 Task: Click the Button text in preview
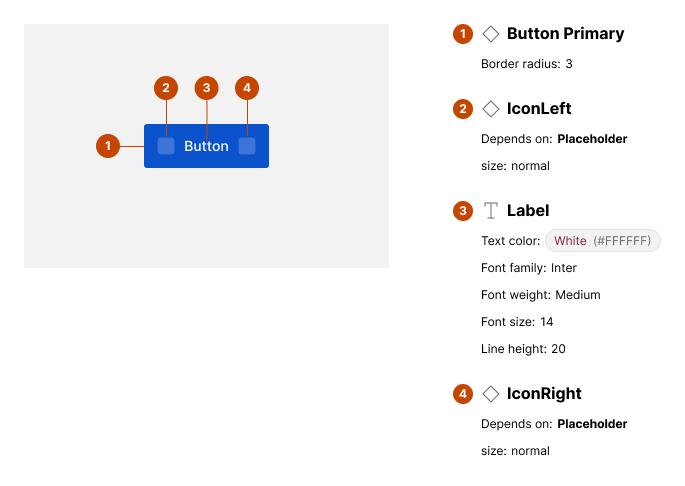tap(206, 146)
